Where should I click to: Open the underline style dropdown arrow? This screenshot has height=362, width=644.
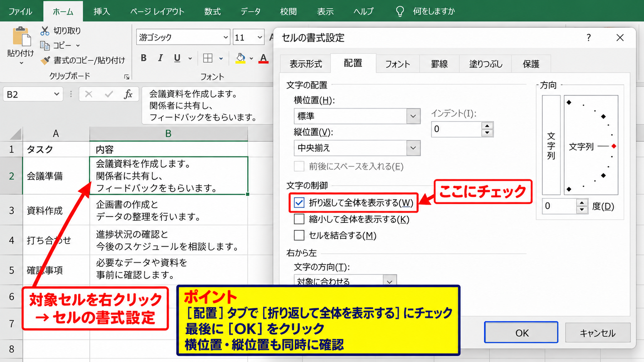coord(190,58)
